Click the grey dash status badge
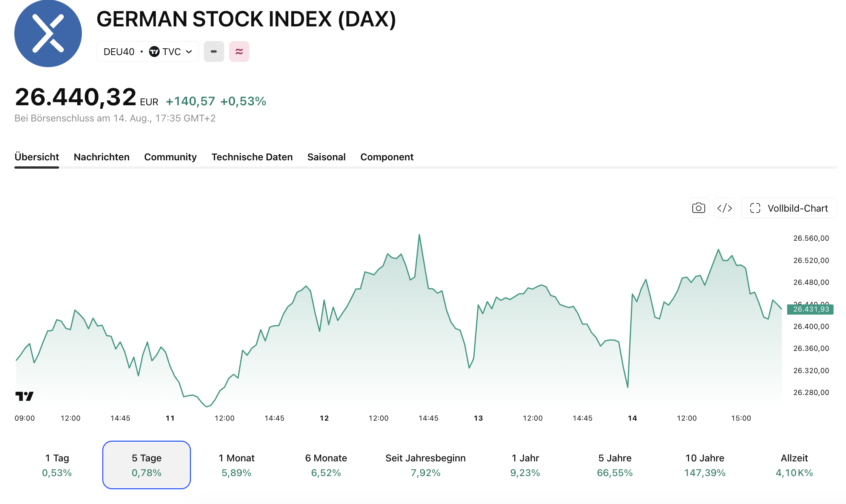Screen dimensions: 846x504 (x=214, y=51)
